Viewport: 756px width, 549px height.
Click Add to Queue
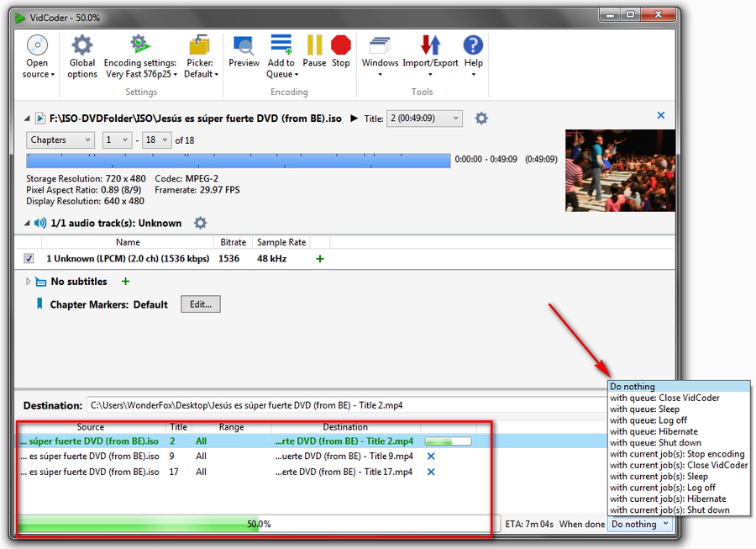click(281, 57)
